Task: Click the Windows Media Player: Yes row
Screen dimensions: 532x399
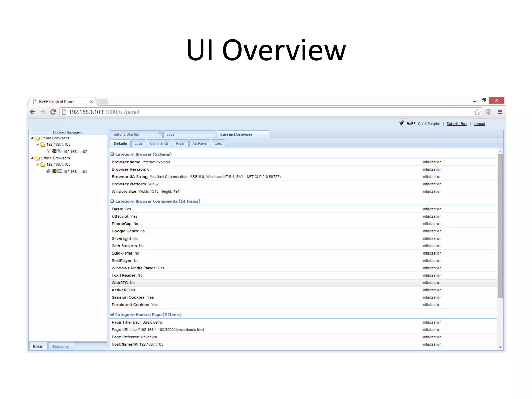Action: click(303, 268)
